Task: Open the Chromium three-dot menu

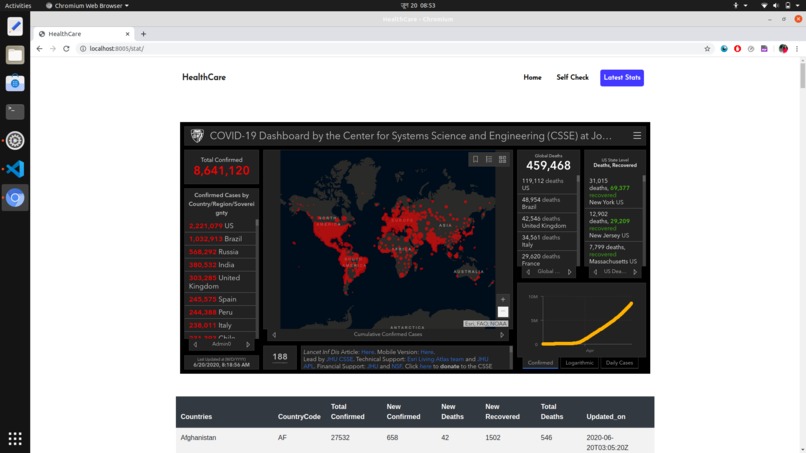Action: 797,48
